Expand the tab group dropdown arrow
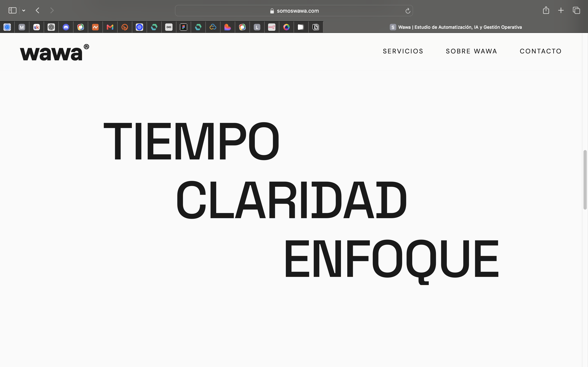 pos(23,10)
